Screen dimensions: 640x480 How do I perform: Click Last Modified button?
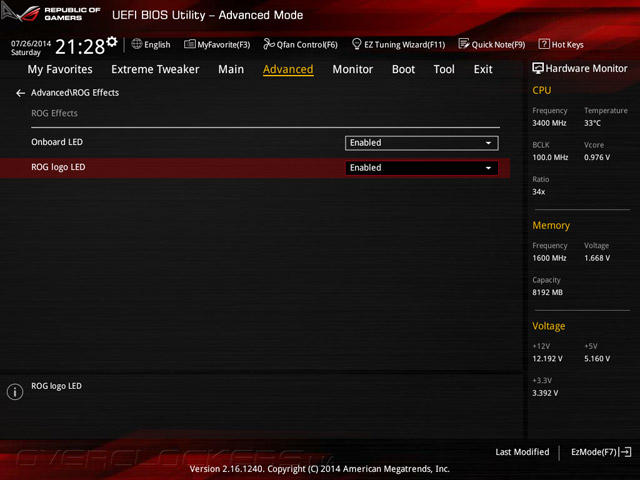tap(522, 452)
